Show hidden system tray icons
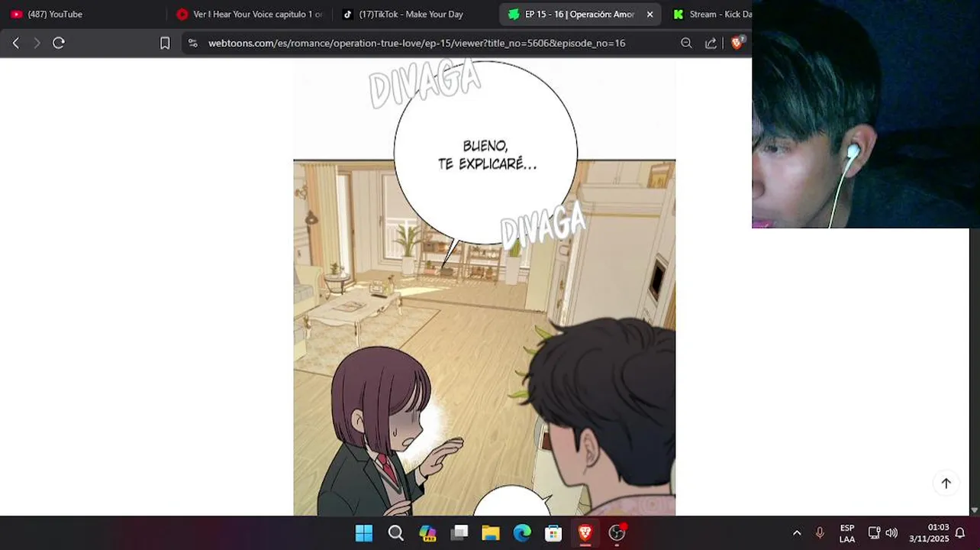Image resolution: width=980 pixels, height=550 pixels. point(797,533)
